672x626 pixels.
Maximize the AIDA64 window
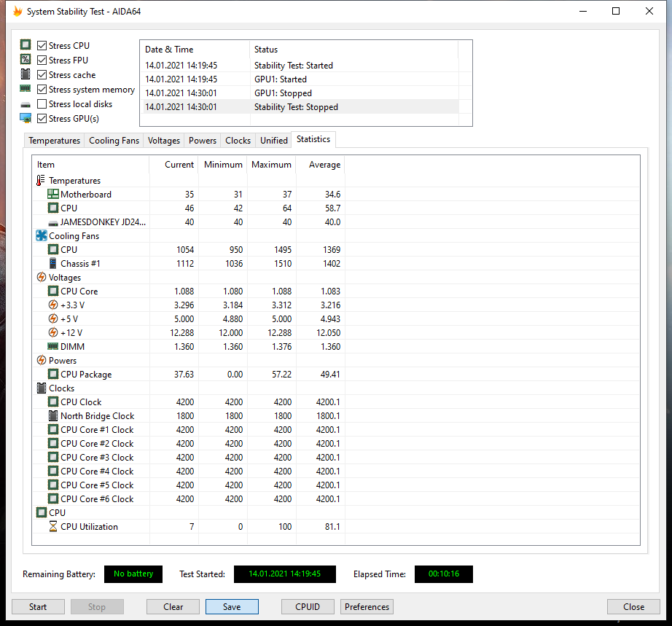tap(616, 11)
